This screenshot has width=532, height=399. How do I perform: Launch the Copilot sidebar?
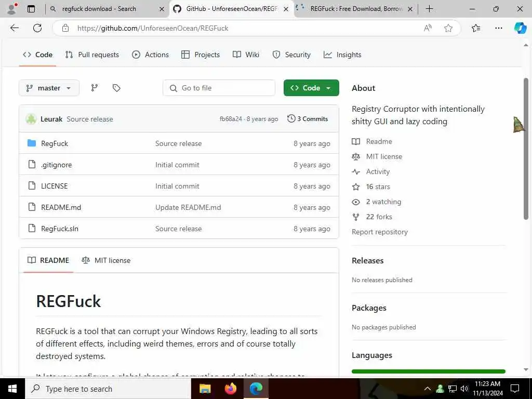pos(520,28)
